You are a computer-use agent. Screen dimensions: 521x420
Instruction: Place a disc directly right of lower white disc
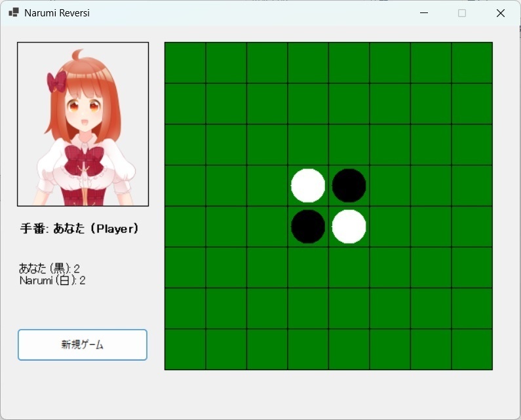[390, 227]
